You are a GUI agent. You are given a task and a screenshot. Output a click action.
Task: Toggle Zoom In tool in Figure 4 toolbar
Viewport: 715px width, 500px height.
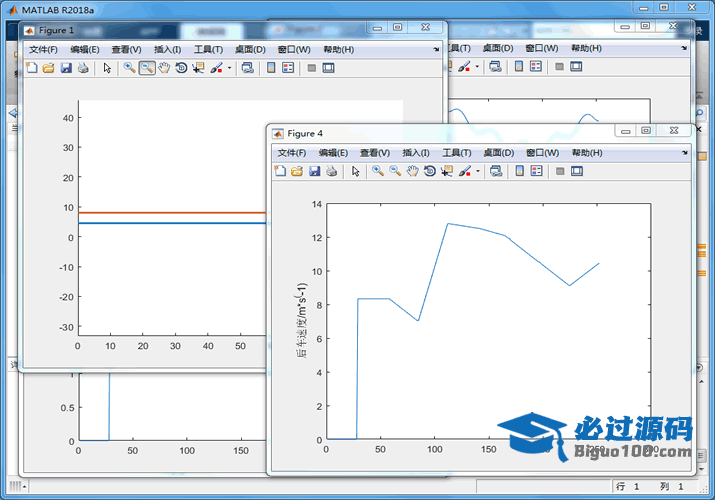pyautogui.click(x=378, y=171)
